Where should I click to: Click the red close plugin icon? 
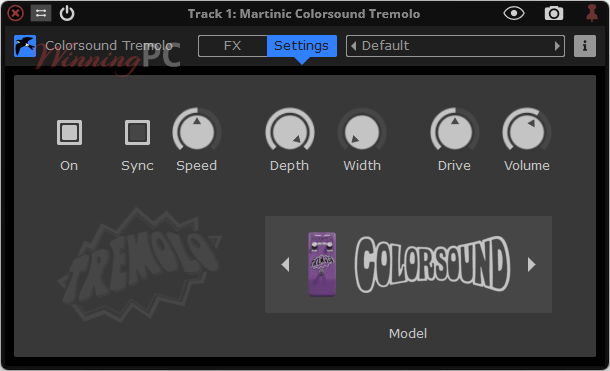(16, 14)
